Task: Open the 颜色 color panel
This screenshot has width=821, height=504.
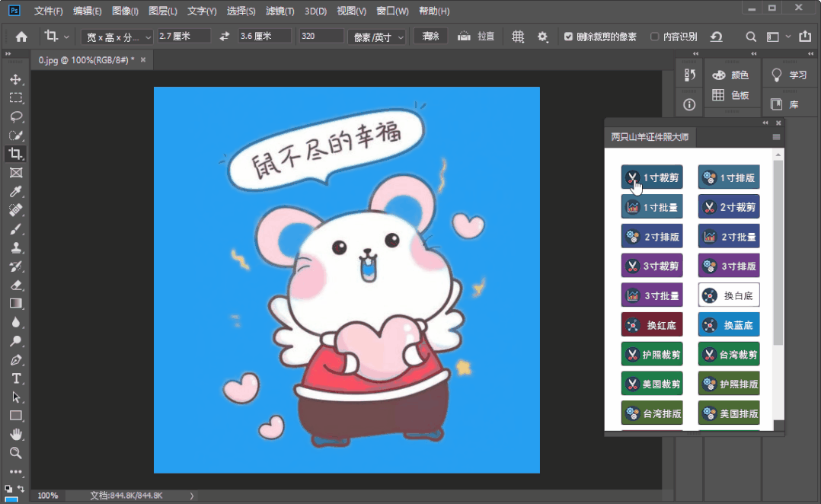Action: coord(731,75)
